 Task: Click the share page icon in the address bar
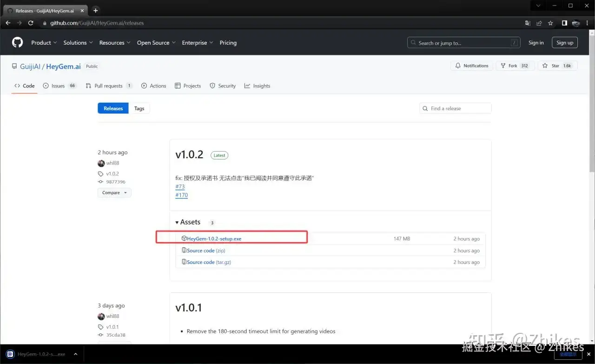pyautogui.click(x=539, y=23)
